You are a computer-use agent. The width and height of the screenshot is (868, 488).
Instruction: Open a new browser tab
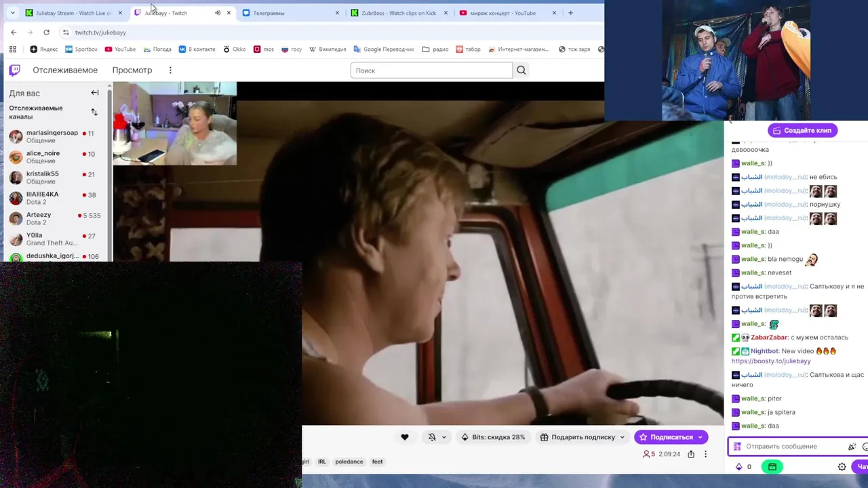pyautogui.click(x=570, y=13)
